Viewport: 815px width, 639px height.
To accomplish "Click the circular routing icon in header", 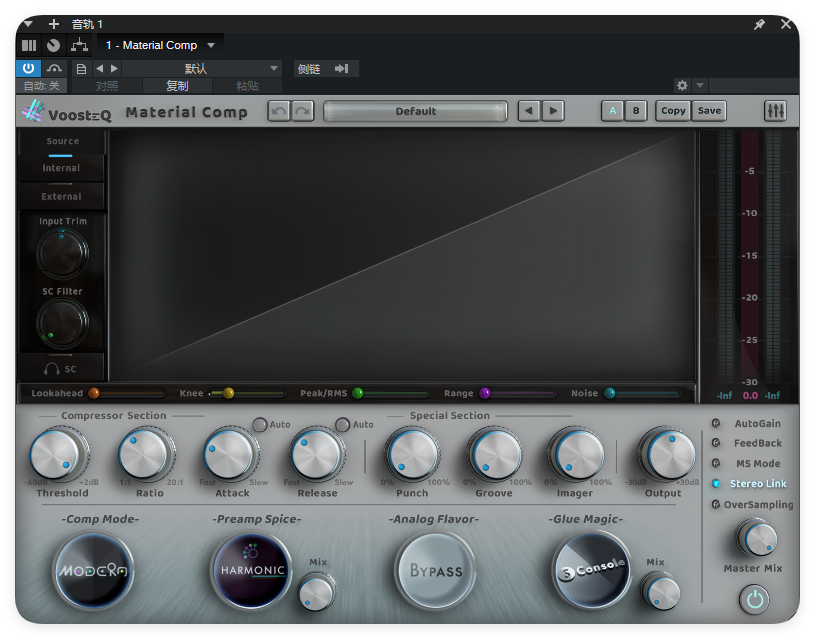I will coord(54,45).
